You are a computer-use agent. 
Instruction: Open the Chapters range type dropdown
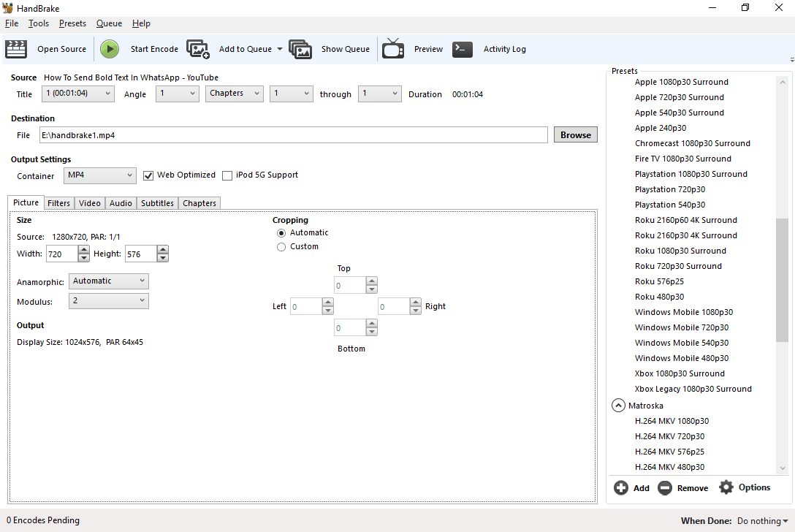235,94
